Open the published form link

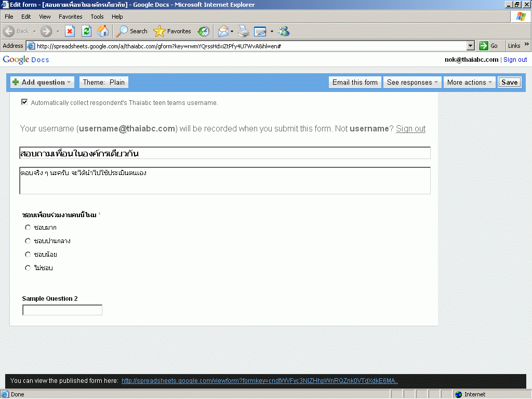(x=259, y=381)
